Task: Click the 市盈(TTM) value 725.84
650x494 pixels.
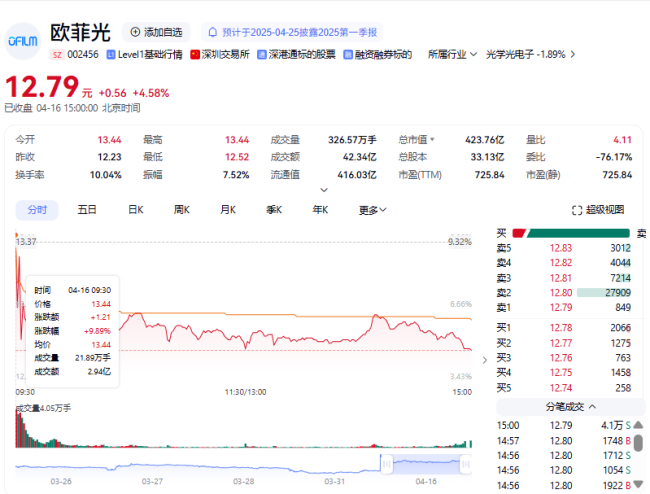Action: click(x=489, y=175)
